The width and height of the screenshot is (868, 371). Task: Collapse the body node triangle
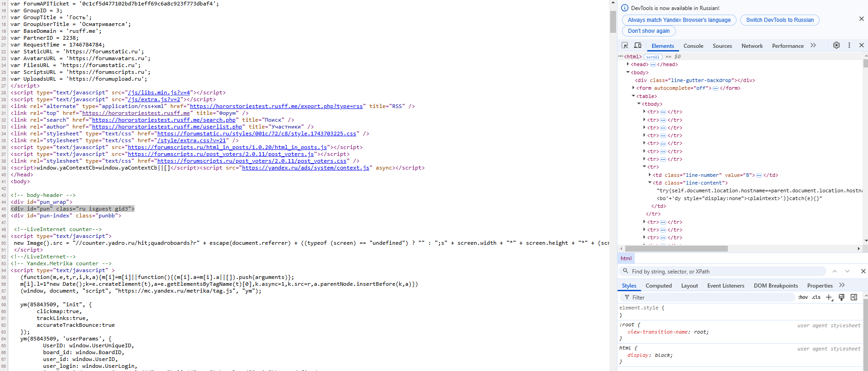[x=628, y=72]
